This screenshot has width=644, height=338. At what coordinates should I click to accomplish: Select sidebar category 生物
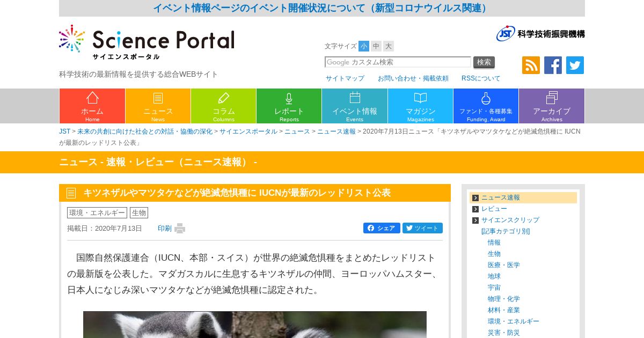pyautogui.click(x=494, y=254)
